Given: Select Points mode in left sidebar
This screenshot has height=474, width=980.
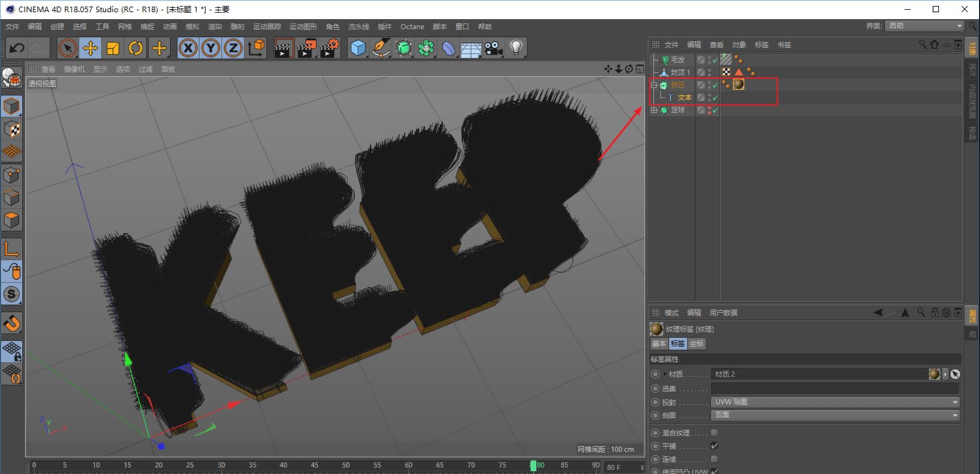Looking at the screenshot, I should pyautogui.click(x=12, y=175).
